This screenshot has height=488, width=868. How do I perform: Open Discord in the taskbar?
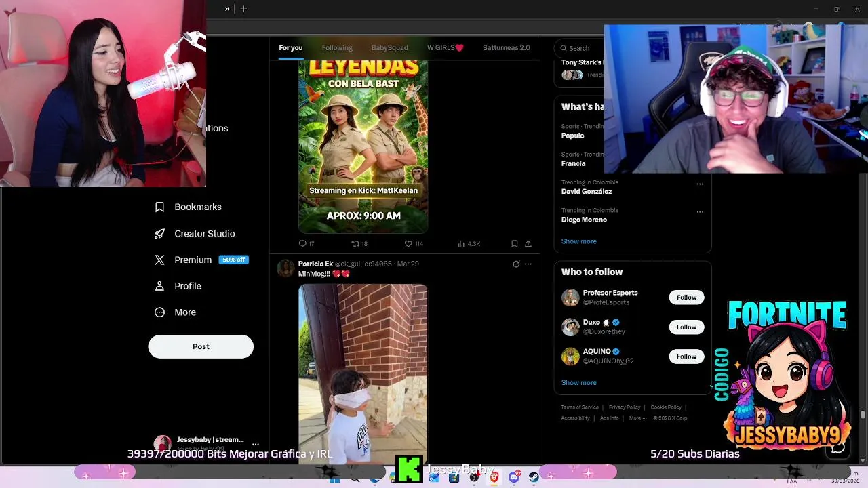[x=514, y=477]
